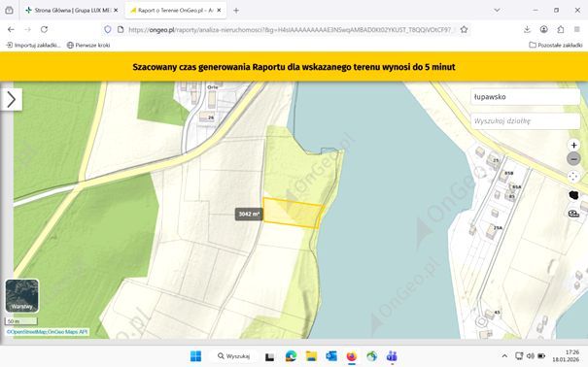
Task: Select the highlighted yellow parcel on map
Action: click(293, 213)
